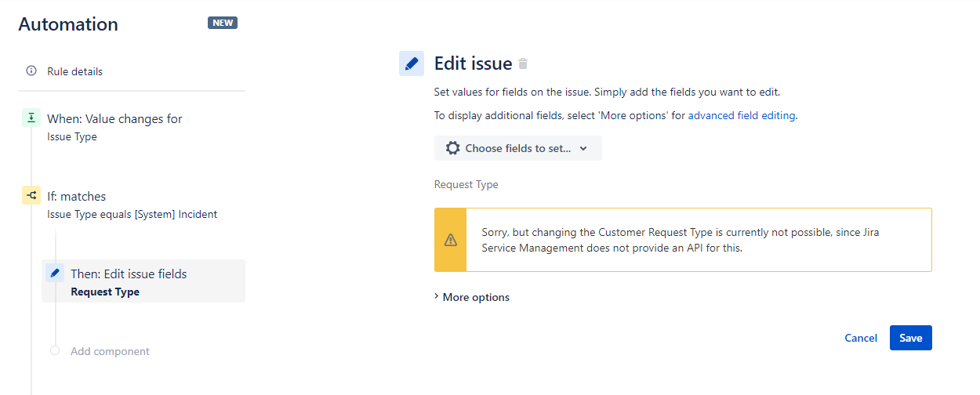Open Rule details
This screenshot has width=980, height=395.
[74, 71]
